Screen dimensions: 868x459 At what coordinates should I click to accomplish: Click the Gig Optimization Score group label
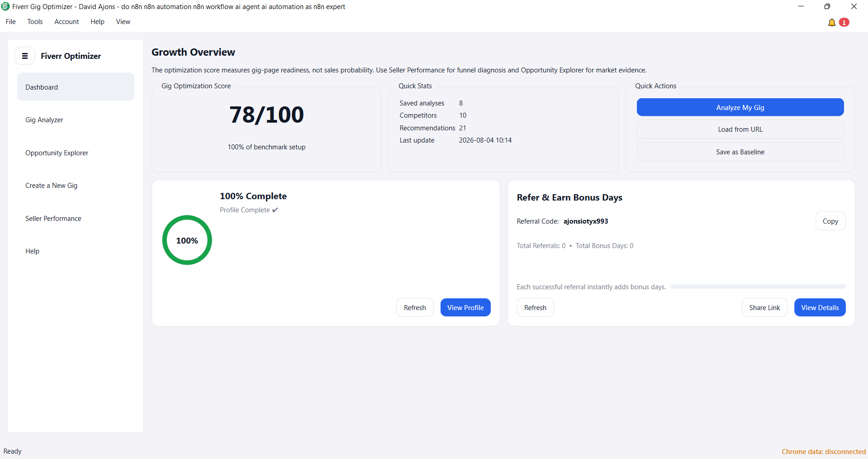[196, 86]
